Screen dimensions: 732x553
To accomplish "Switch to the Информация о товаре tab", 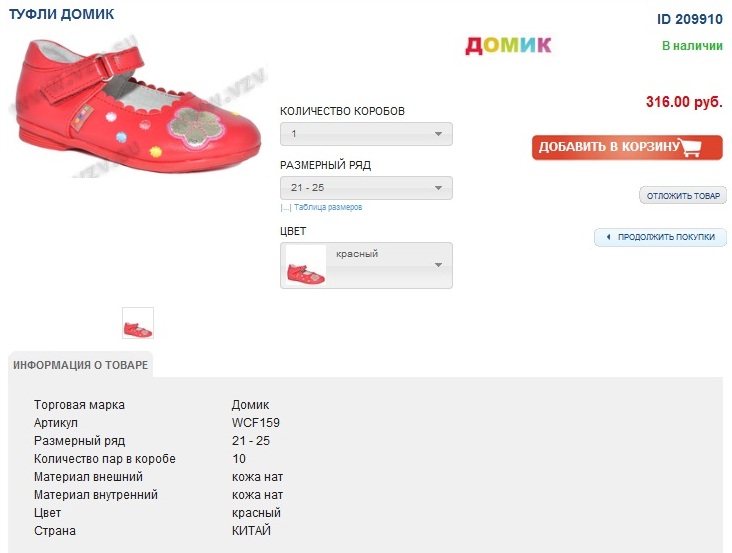I will pos(80,365).
